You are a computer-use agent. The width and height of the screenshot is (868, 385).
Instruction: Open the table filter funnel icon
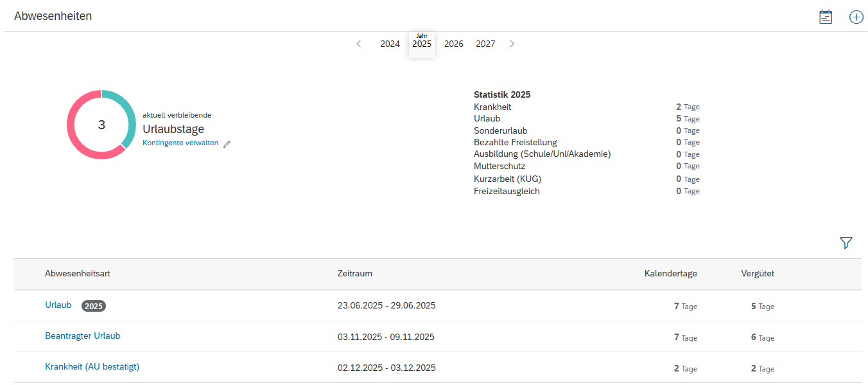click(x=846, y=243)
